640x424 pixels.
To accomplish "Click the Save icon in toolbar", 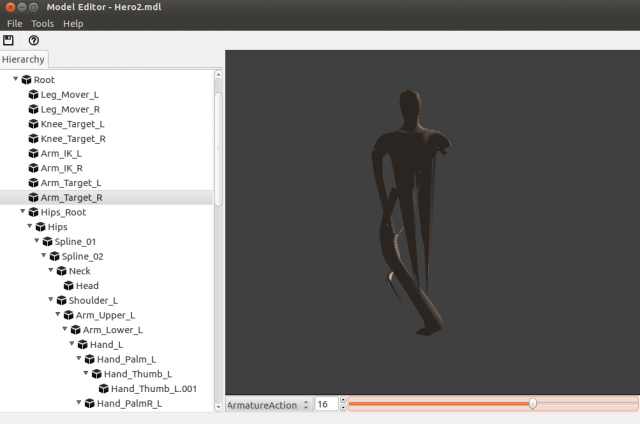I will point(9,40).
